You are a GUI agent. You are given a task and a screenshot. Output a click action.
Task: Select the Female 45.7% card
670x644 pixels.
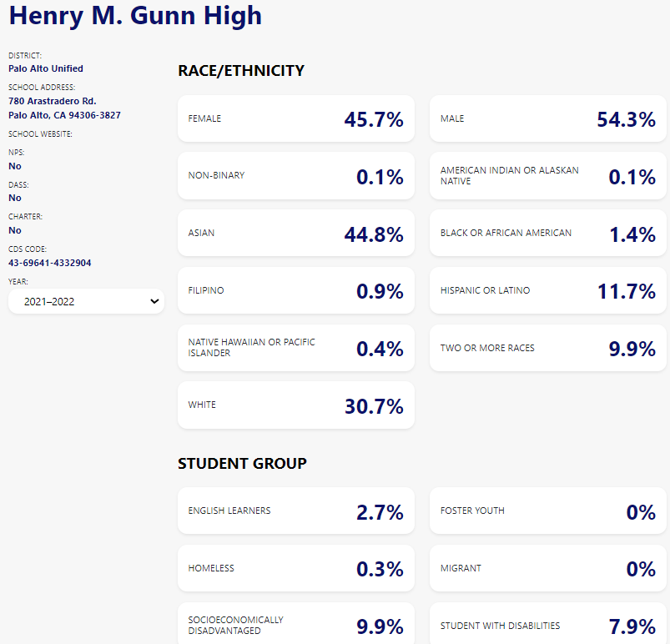coord(295,119)
